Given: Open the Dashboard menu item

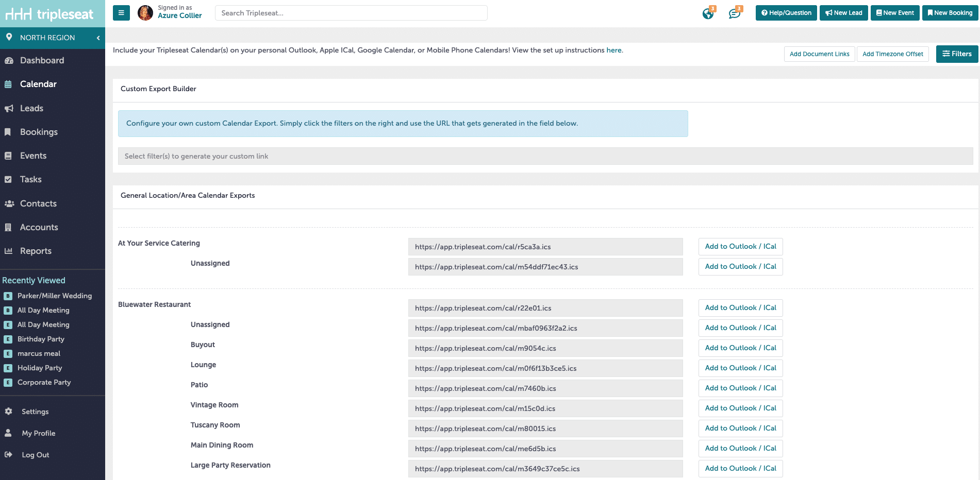Looking at the screenshot, I should coord(42,60).
